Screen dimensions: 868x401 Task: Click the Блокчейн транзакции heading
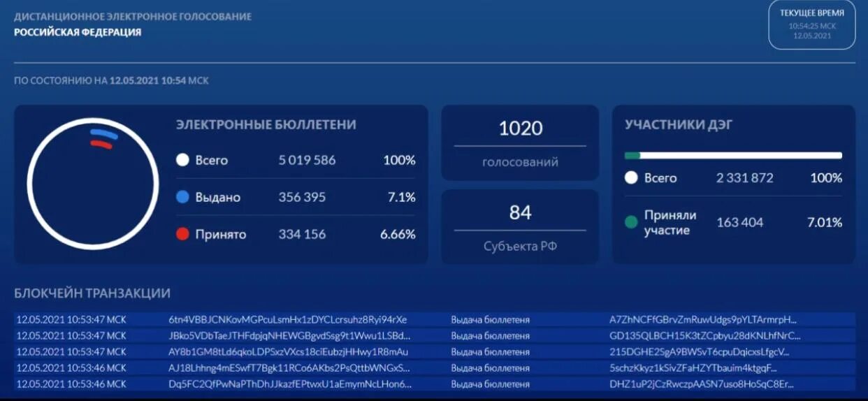92,293
